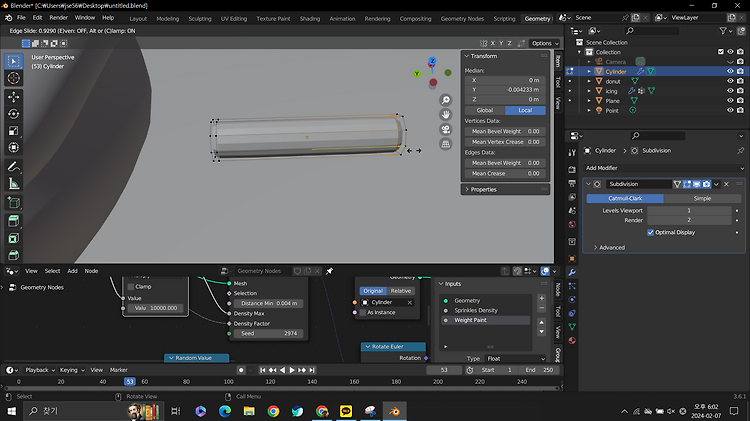
Task: Select Simple subdivision type
Action: [702, 198]
